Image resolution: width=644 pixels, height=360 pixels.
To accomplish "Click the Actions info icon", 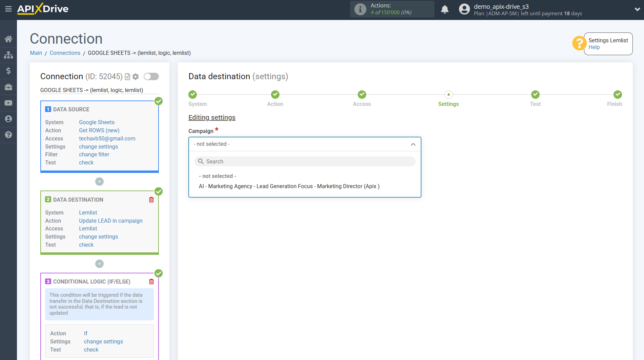I will tap(360, 9).
